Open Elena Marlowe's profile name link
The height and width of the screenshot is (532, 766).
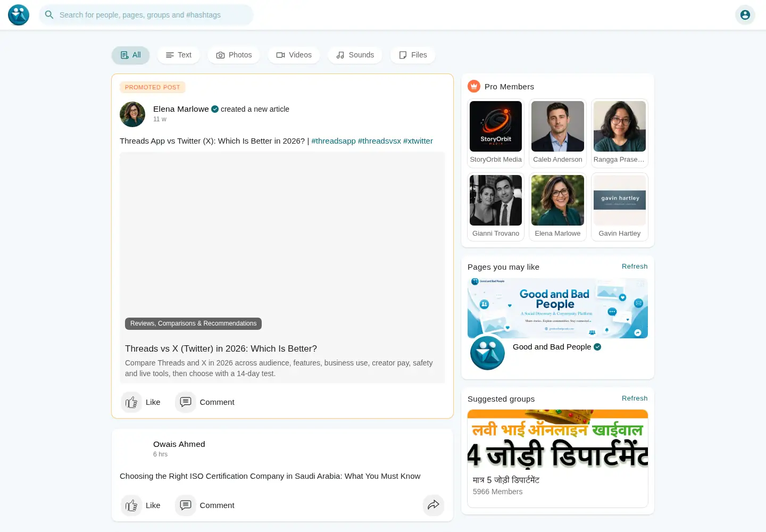(x=181, y=109)
